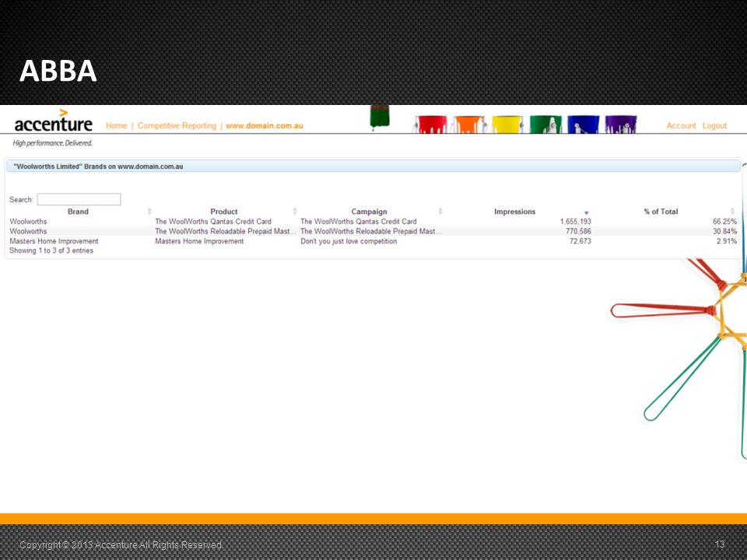Click the Logout link

(x=714, y=126)
